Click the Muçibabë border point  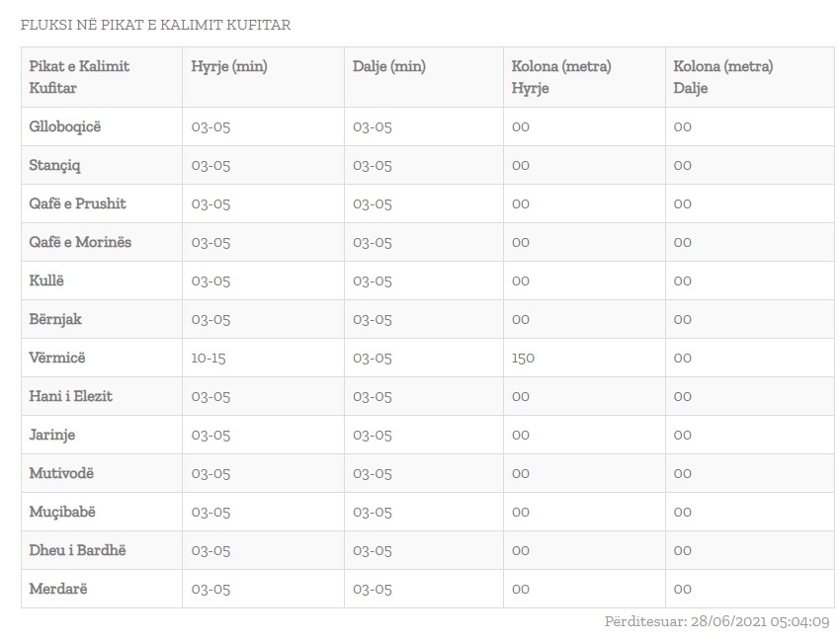click(x=62, y=512)
